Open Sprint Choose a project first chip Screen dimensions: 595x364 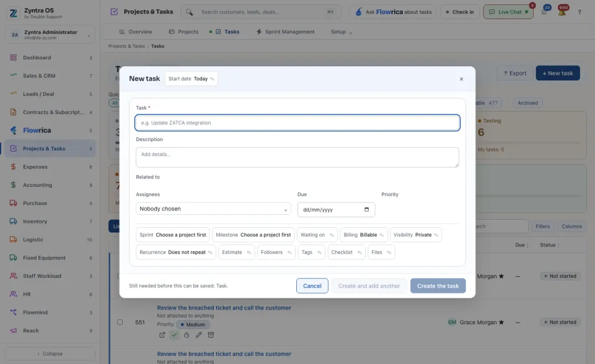point(173,235)
